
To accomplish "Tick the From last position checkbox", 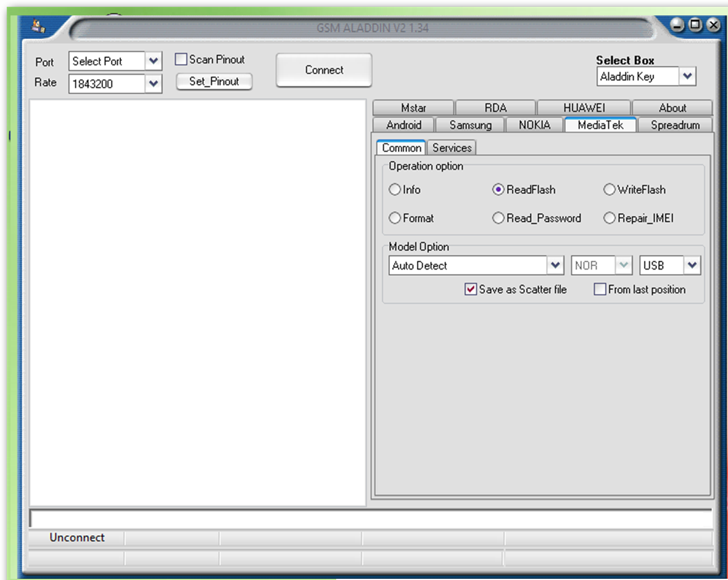I will 600,289.
